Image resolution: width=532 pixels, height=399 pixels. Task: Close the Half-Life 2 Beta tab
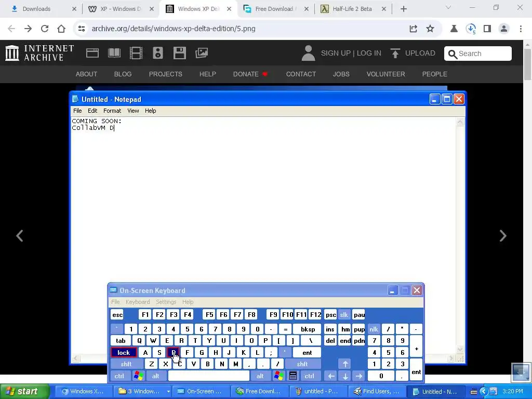384,9
